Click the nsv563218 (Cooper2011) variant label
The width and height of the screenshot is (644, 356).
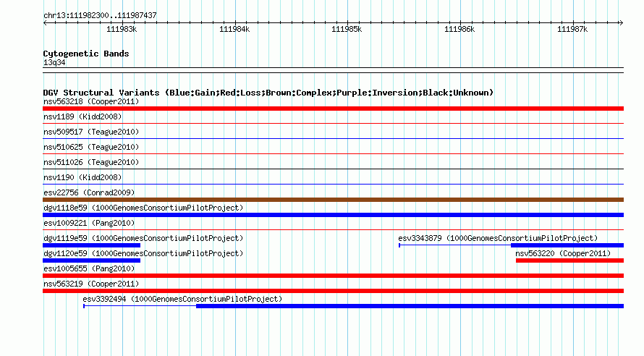coord(91,101)
